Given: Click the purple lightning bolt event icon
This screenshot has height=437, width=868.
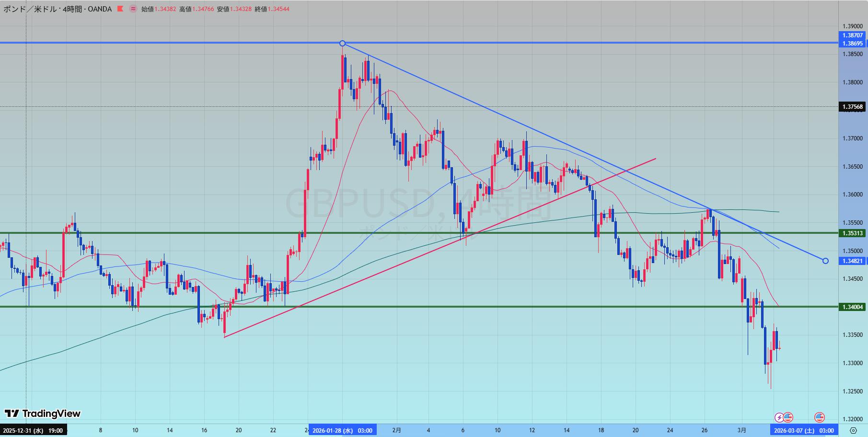Looking at the screenshot, I should click(x=779, y=417).
